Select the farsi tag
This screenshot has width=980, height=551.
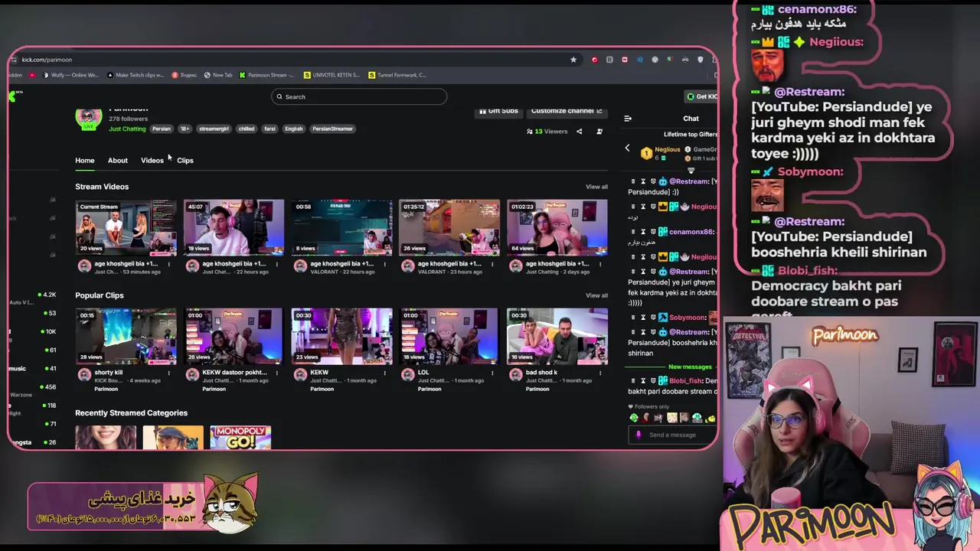point(269,129)
